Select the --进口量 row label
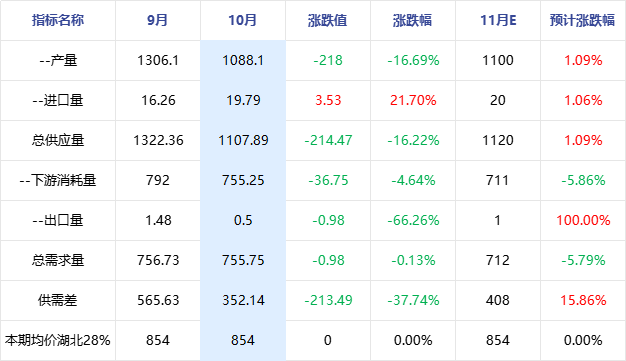The height and width of the screenshot is (361, 626). [58, 100]
